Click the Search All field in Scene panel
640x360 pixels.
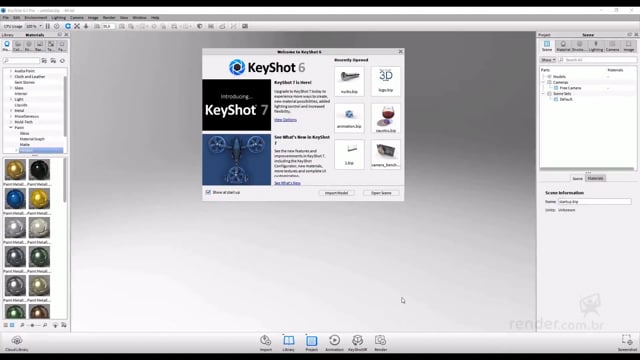598,60
